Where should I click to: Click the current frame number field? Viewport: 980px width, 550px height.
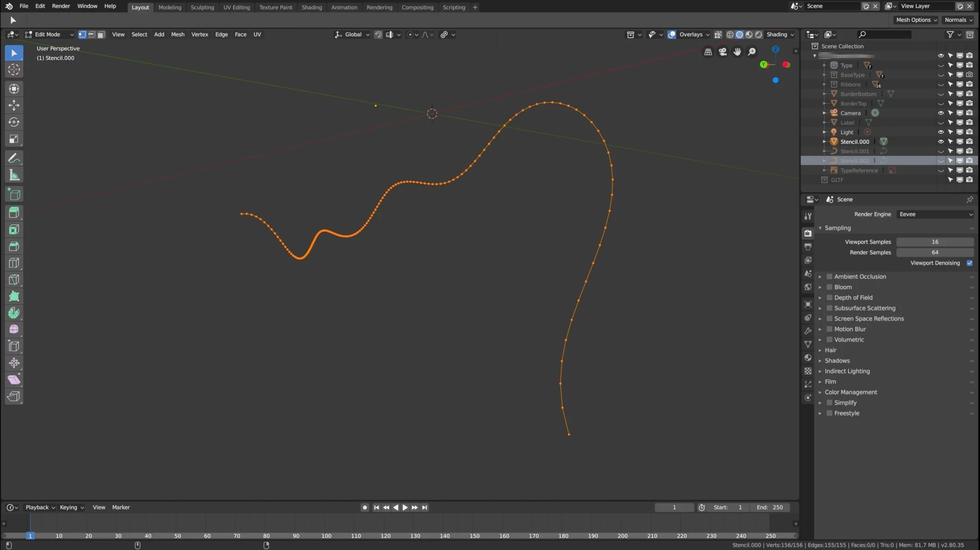[674, 507]
